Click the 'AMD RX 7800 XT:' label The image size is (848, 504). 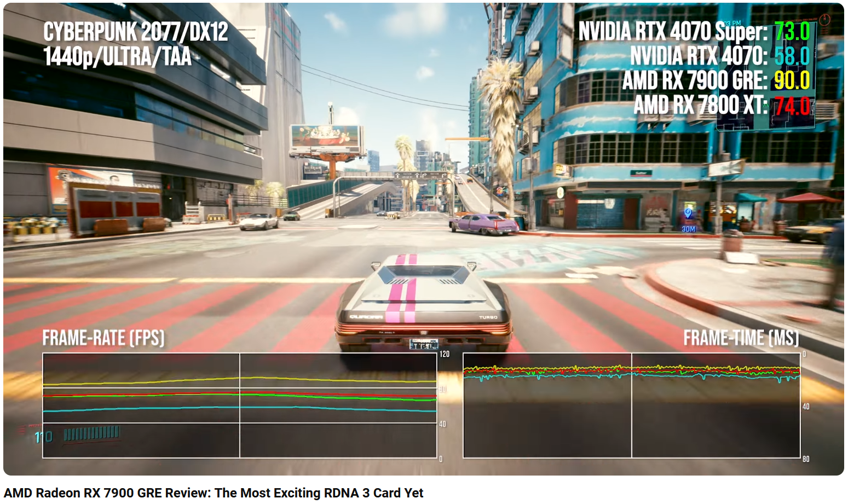[x=701, y=105]
